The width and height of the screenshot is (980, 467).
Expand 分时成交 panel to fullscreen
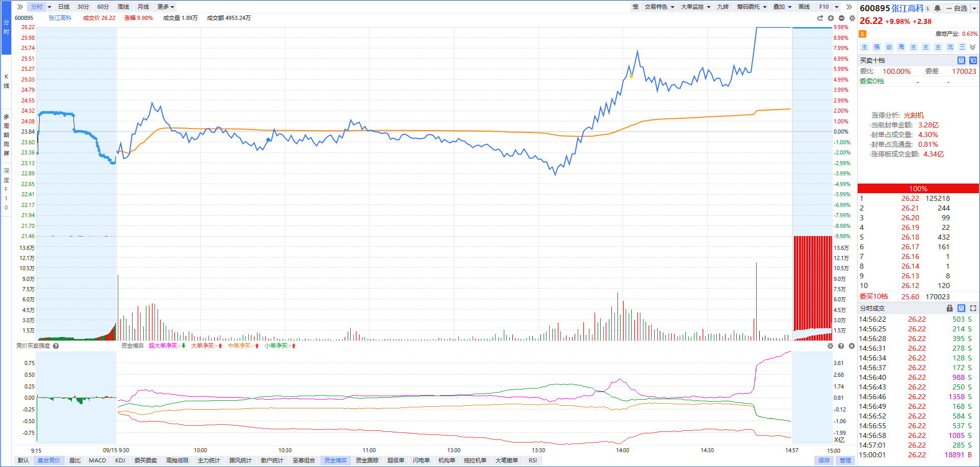pos(973,308)
